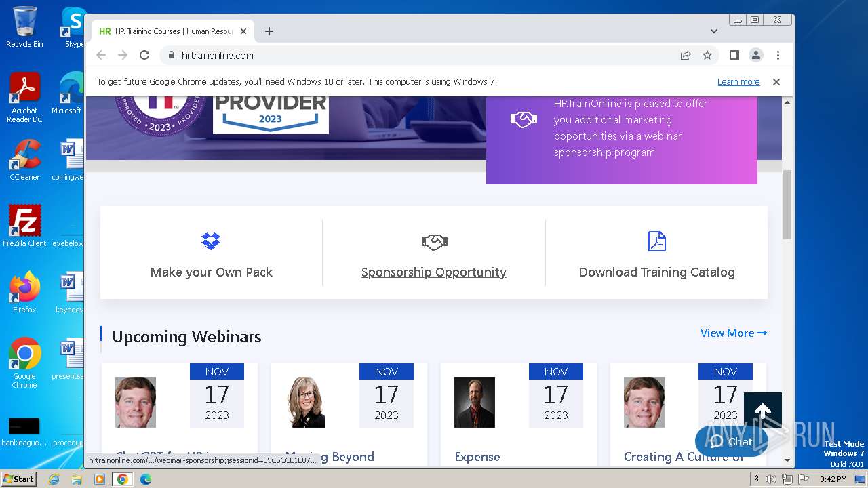868x488 pixels.
Task: Open the Expense webinar speaker photo
Action: point(475,402)
